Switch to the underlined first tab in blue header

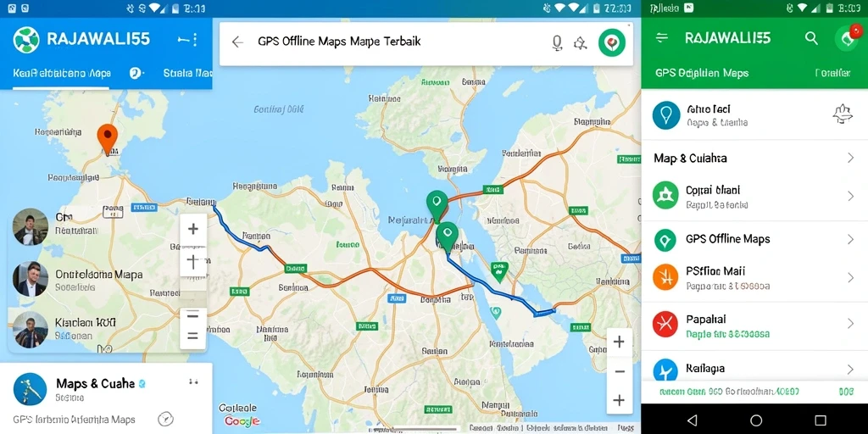61,73
